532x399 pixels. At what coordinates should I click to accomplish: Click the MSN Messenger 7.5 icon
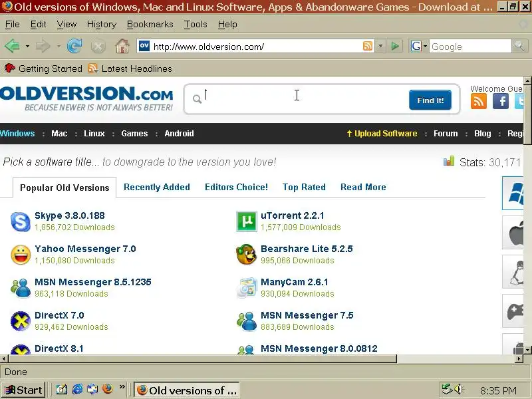pos(246,321)
